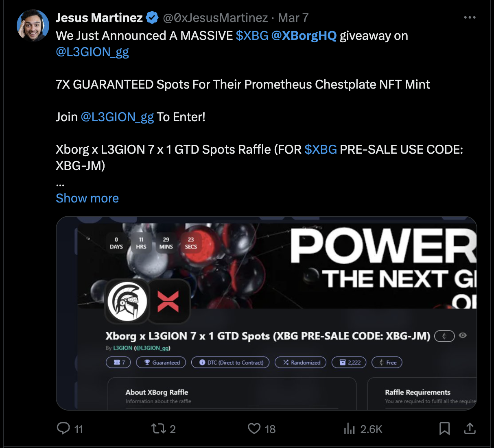
Task: Open Jesus Martinez's profile avatar
Action: [33, 25]
